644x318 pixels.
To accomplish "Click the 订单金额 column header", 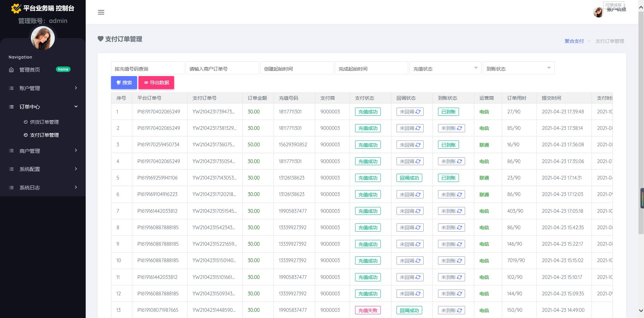I will pyautogui.click(x=257, y=98).
